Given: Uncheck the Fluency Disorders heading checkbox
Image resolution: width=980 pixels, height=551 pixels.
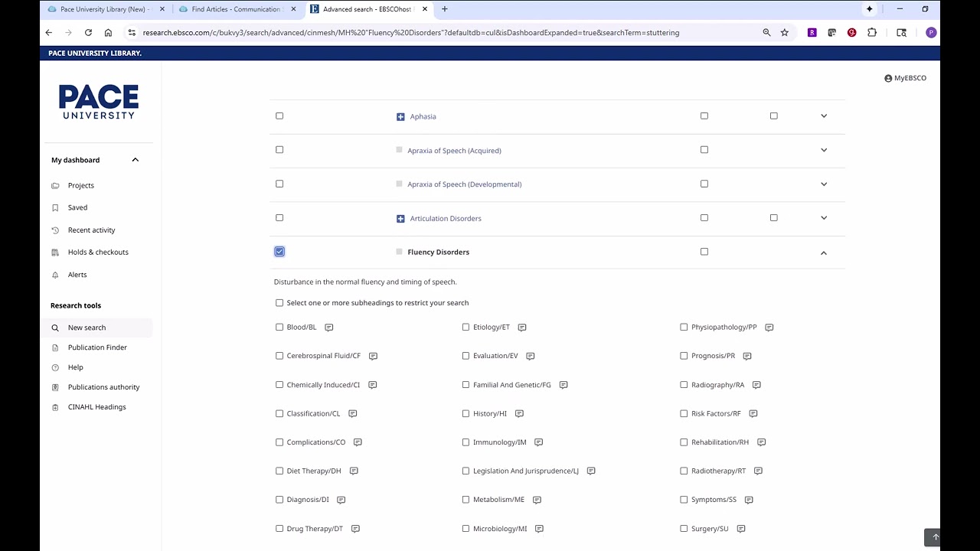Looking at the screenshot, I should point(279,252).
